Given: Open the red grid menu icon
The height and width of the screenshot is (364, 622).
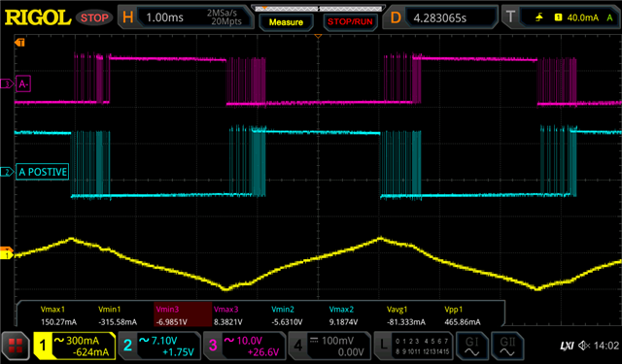Looking at the screenshot, I should pos(16,346).
